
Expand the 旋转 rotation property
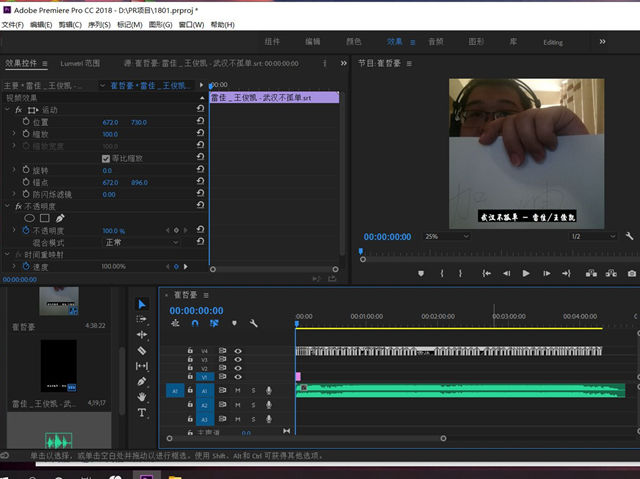[x=14, y=170]
